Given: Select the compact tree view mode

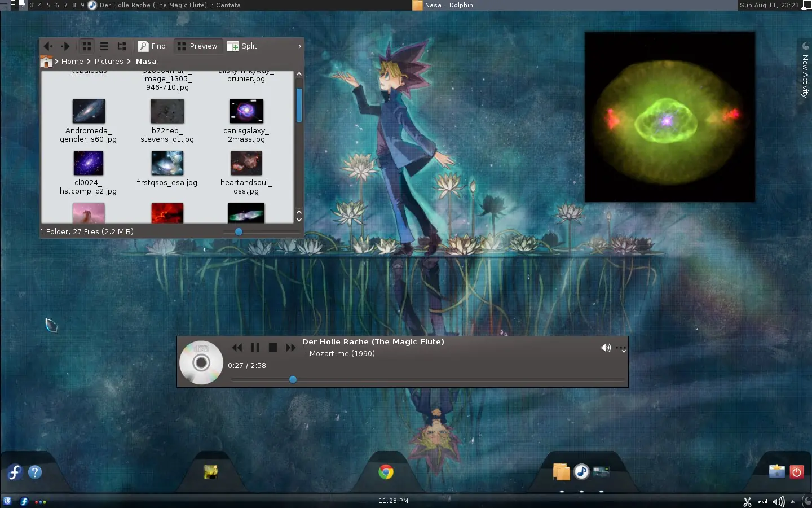Looking at the screenshot, I should click(x=121, y=46).
